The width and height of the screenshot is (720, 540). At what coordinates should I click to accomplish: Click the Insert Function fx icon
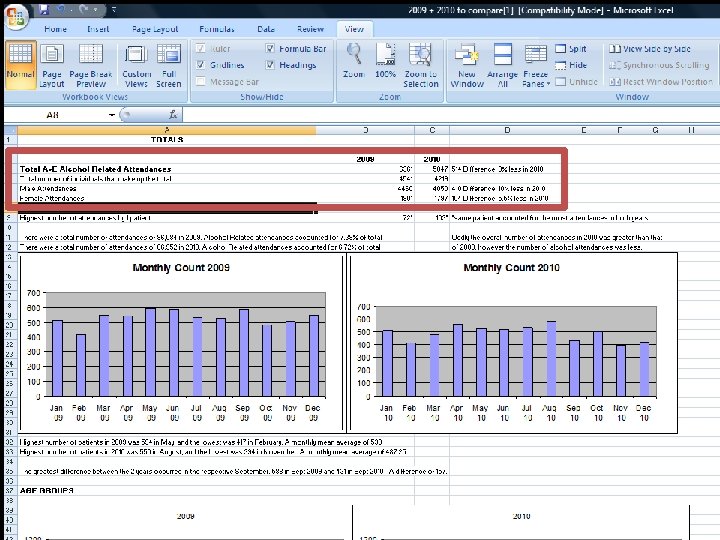pos(173,115)
